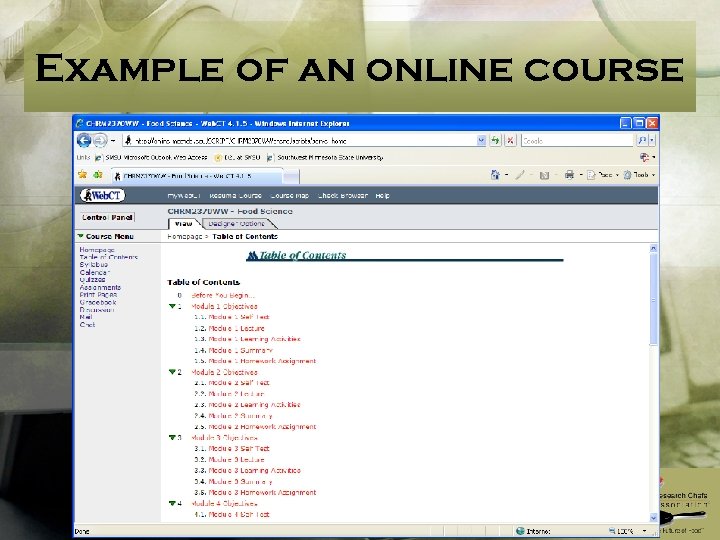This screenshot has width=720, height=540.
Task: Click the WebCT logo
Action: click(102, 196)
